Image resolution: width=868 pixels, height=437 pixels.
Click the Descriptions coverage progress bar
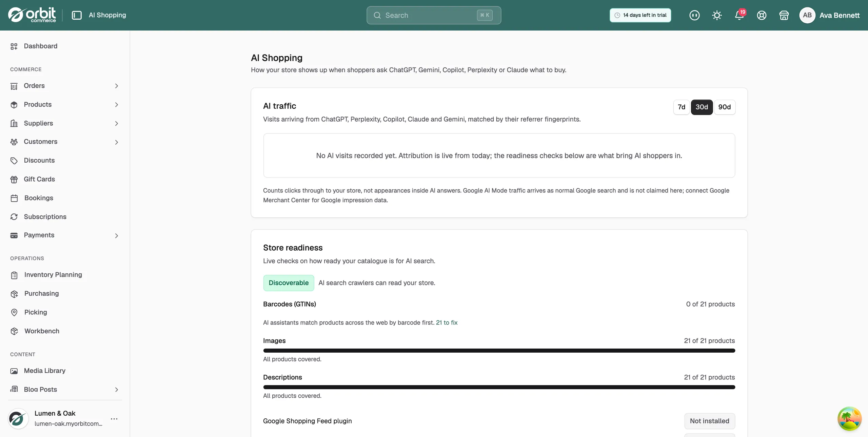[x=499, y=387]
